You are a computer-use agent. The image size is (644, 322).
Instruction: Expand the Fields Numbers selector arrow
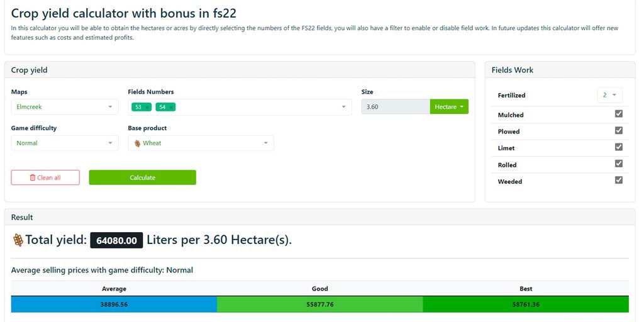pos(343,107)
